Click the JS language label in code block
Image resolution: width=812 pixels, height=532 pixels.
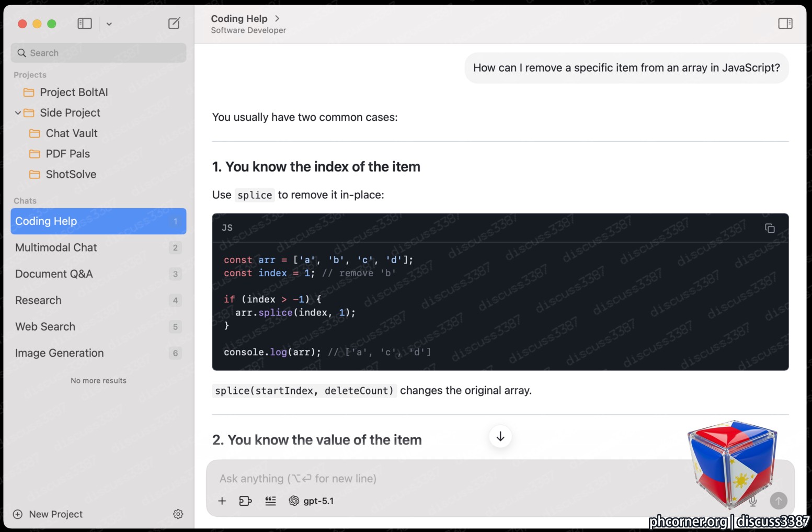227,228
